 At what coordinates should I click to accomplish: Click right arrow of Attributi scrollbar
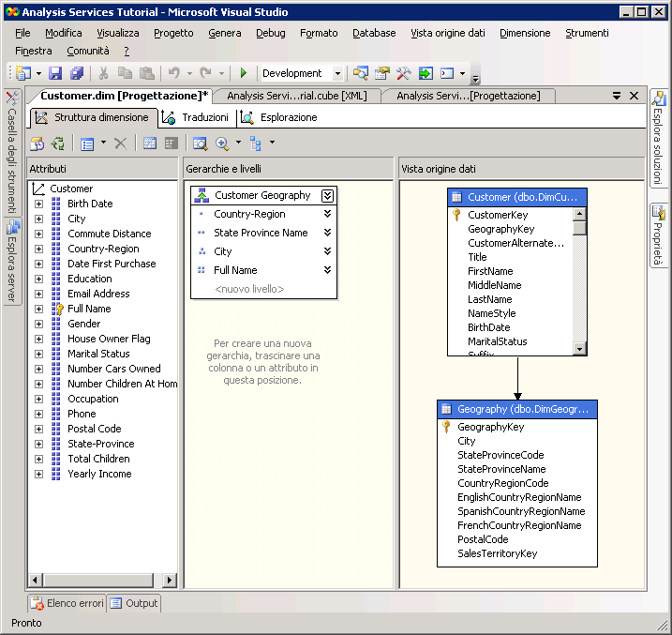(170, 580)
